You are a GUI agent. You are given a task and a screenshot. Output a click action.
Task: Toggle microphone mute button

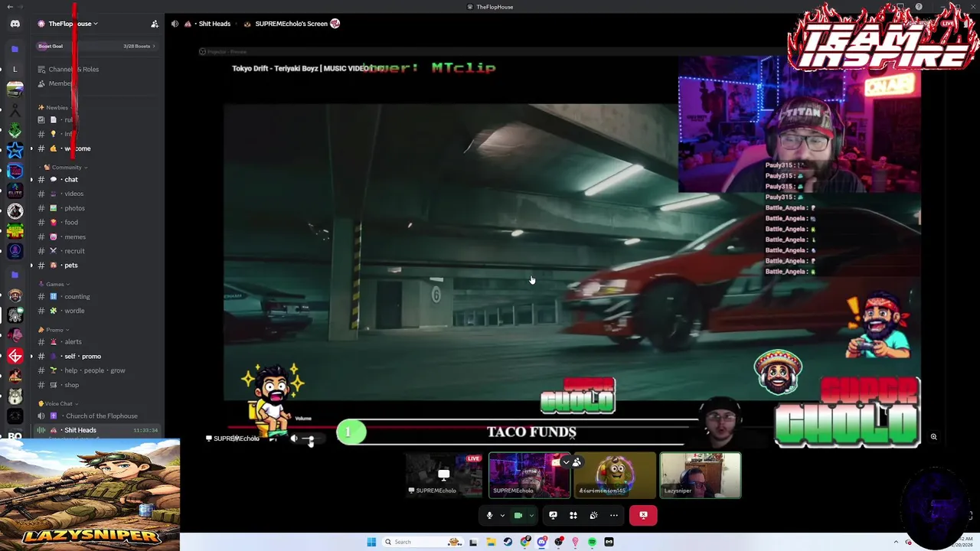click(x=490, y=515)
